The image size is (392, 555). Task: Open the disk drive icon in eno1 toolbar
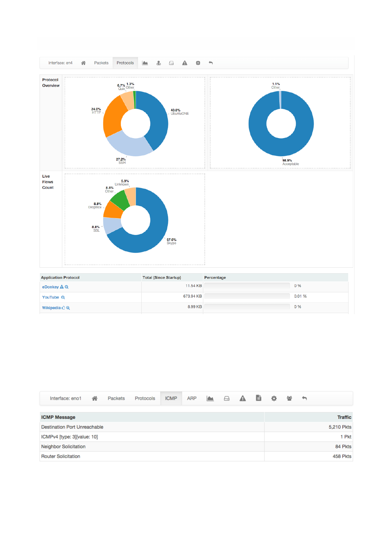(227, 398)
